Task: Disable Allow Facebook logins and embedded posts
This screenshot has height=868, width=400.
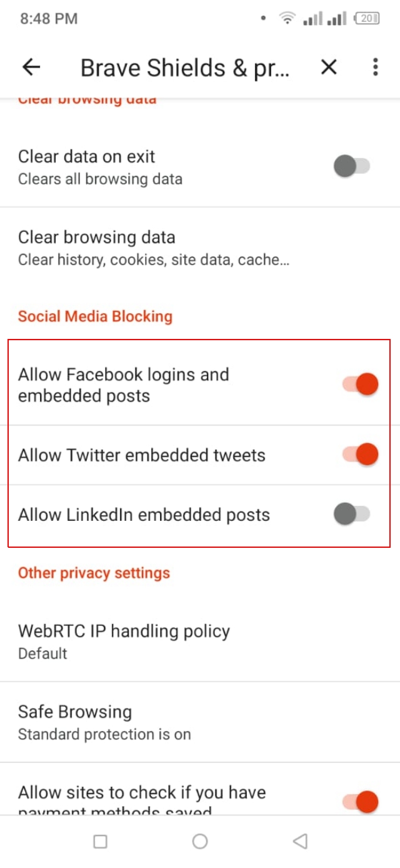Action: click(x=361, y=383)
